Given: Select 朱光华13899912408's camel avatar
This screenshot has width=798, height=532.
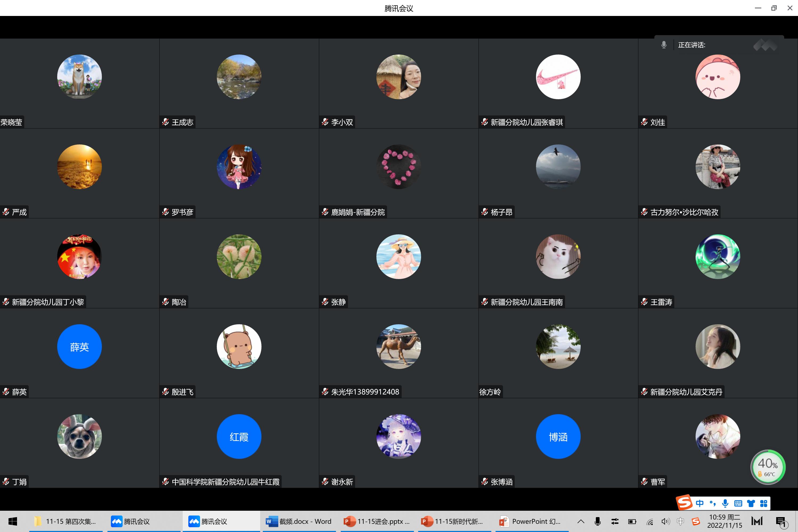Looking at the screenshot, I should (399, 346).
